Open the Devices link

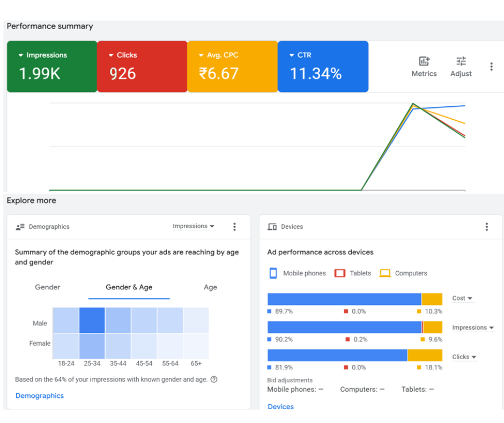pyautogui.click(x=280, y=406)
